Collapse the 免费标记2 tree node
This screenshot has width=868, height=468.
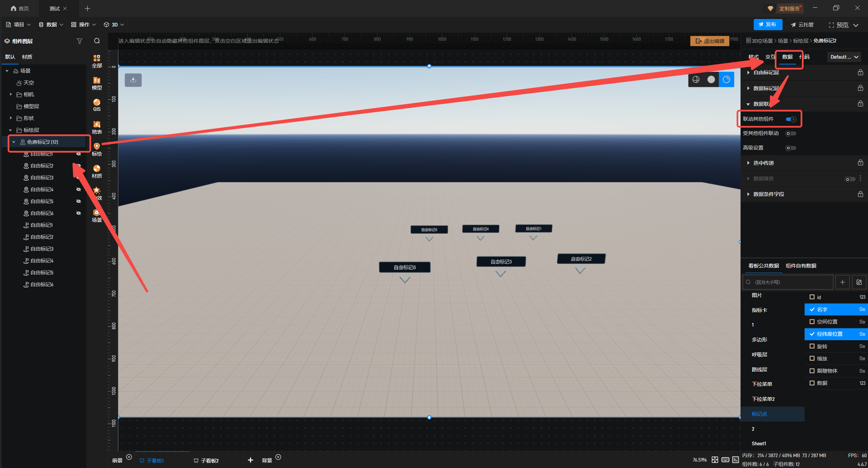[x=14, y=142]
